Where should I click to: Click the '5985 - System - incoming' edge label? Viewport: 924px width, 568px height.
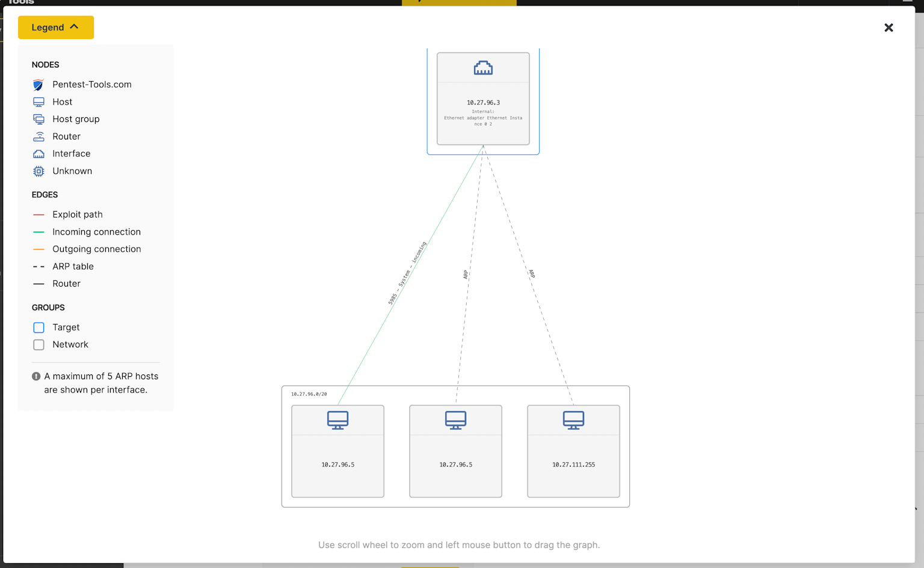coord(407,273)
